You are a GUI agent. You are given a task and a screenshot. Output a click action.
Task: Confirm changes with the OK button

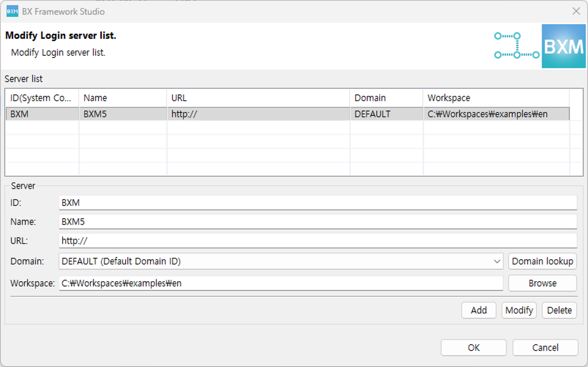click(x=473, y=347)
